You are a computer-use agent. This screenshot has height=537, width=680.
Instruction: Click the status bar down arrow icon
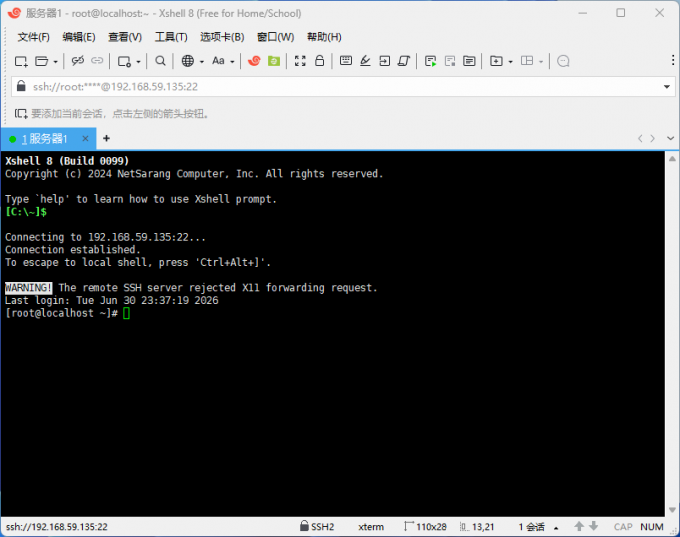[x=594, y=526]
